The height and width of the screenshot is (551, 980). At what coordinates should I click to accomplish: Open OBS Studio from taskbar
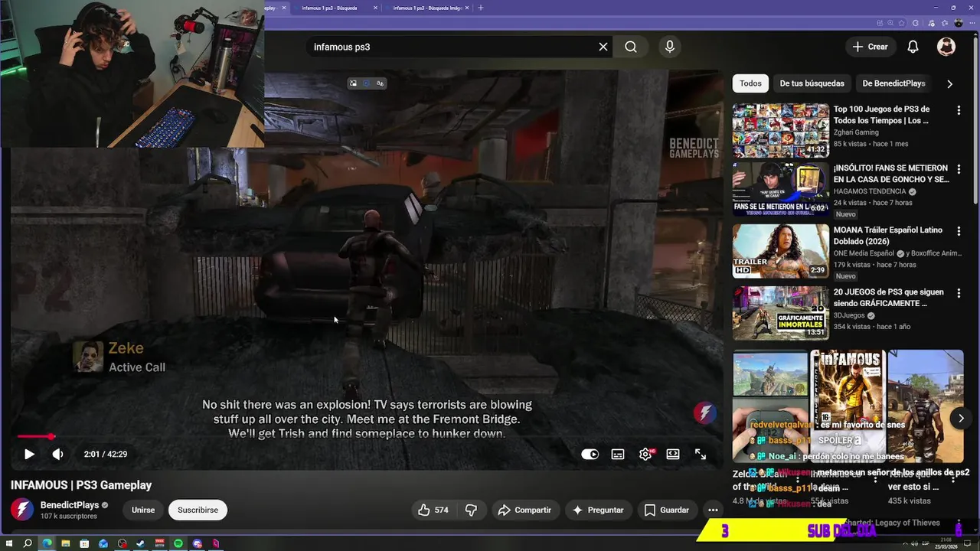tap(122, 543)
